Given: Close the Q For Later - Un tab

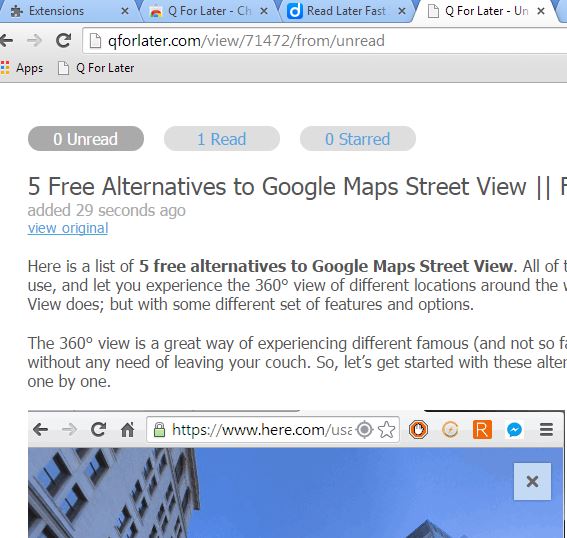Looking at the screenshot, I should coord(541,11).
